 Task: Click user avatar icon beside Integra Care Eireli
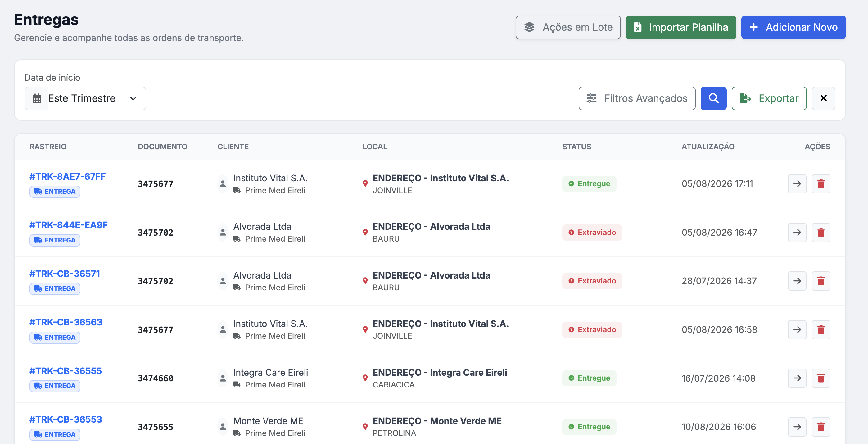pos(223,378)
